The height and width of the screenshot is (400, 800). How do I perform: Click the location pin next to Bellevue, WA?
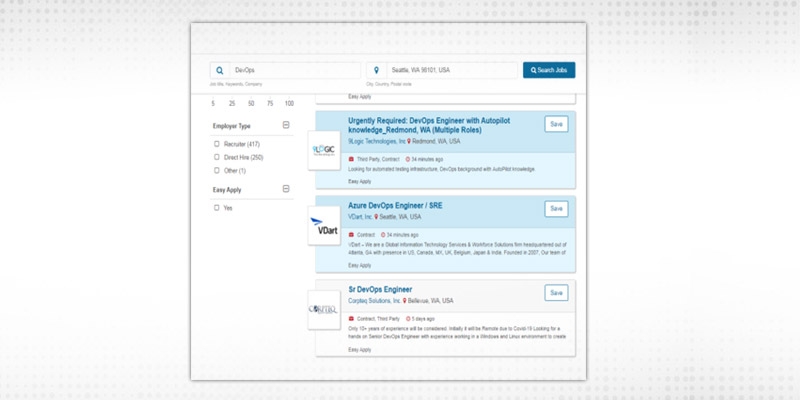[x=407, y=300]
